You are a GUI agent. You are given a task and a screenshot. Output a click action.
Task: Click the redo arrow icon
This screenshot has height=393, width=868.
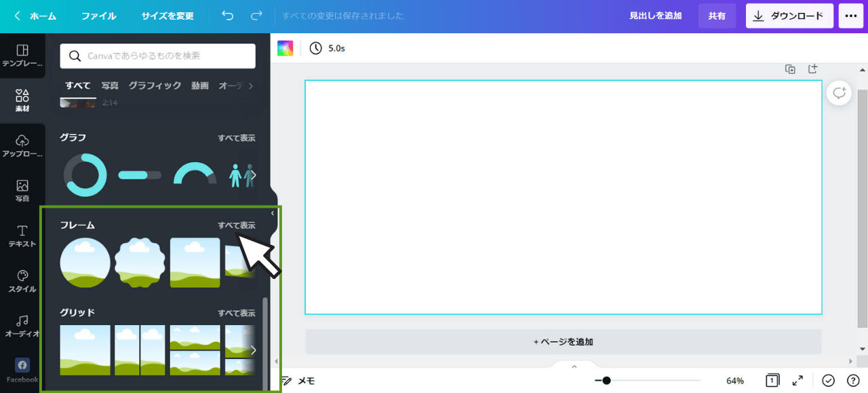tap(256, 16)
